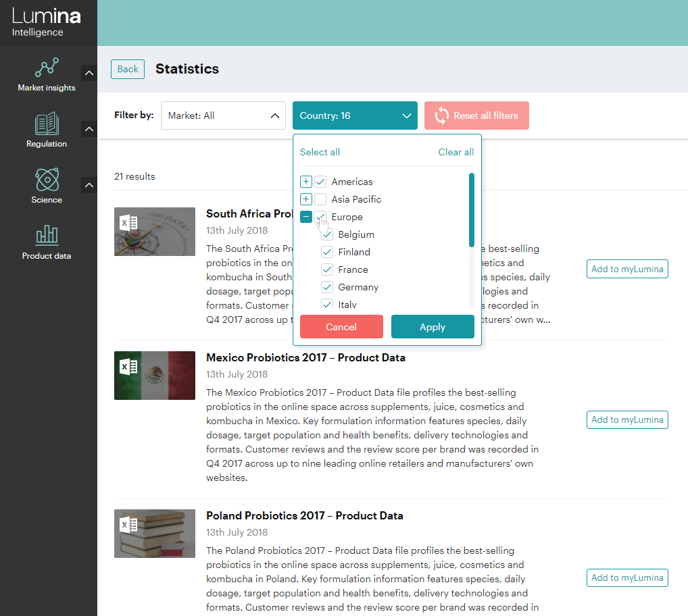Expand the Asia Pacific region
This screenshot has width=688, height=616.
[306, 199]
